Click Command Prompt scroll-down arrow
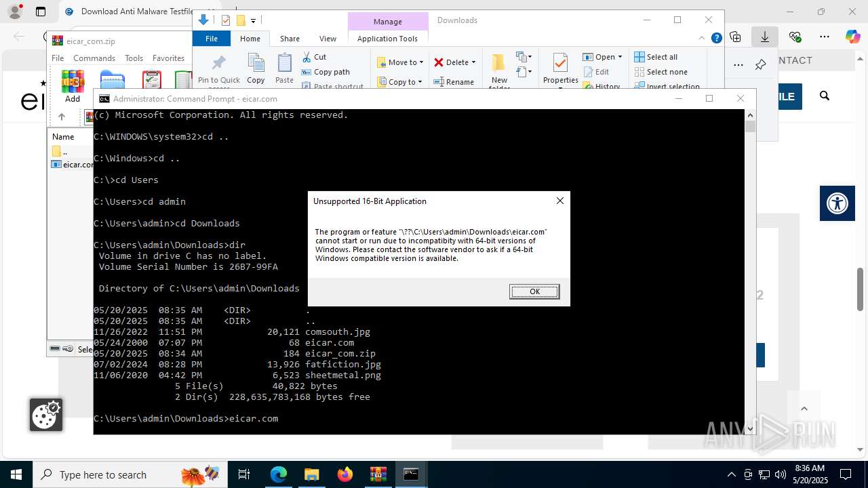The height and width of the screenshot is (488, 868). tap(750, 428)
